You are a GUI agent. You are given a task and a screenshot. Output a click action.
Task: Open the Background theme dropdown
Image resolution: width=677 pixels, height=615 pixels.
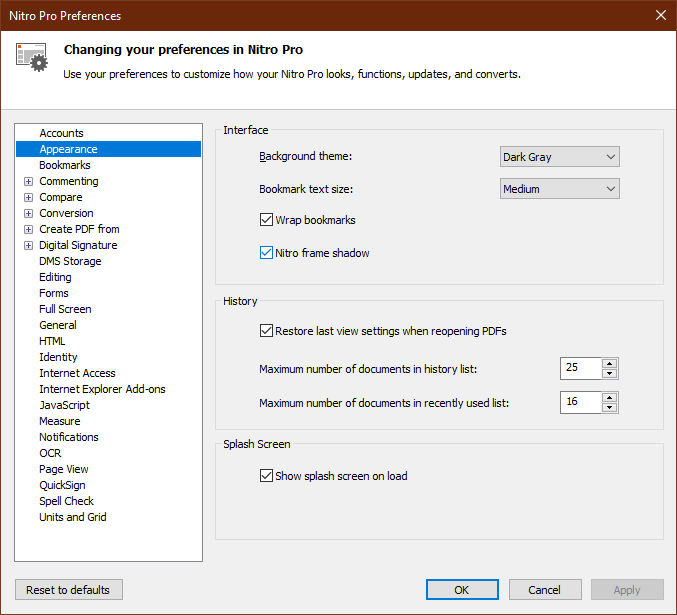point(560,157)
